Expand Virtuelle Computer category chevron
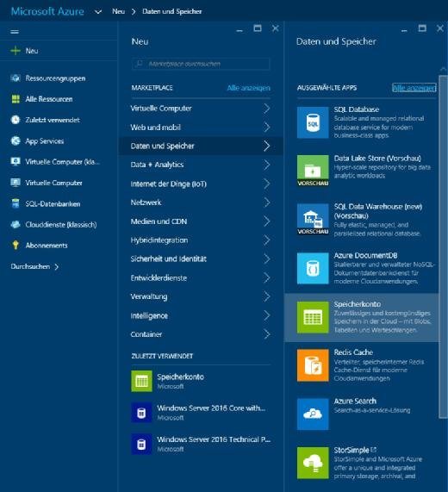The width and height of the screenshot is (448, 492). tap(267, 109)
